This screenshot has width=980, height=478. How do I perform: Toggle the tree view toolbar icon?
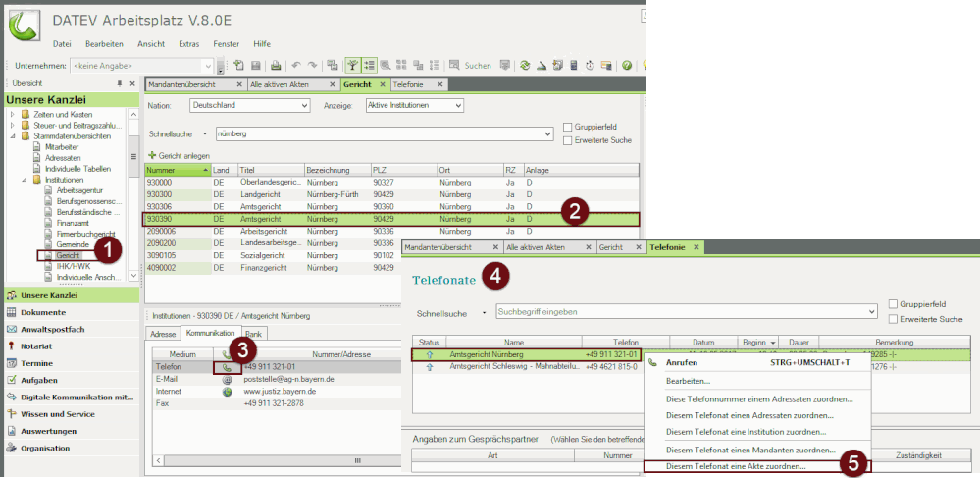click(354, 65)
